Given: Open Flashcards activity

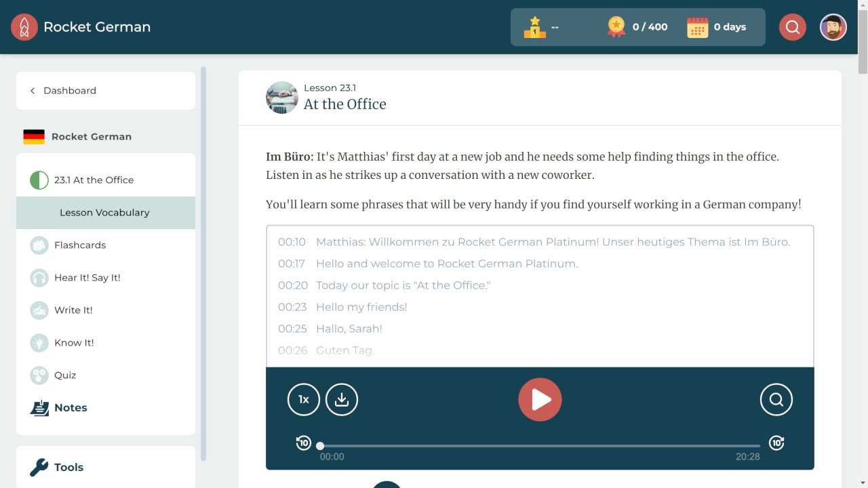Looking at the screenshot, I should coord(80,245).
